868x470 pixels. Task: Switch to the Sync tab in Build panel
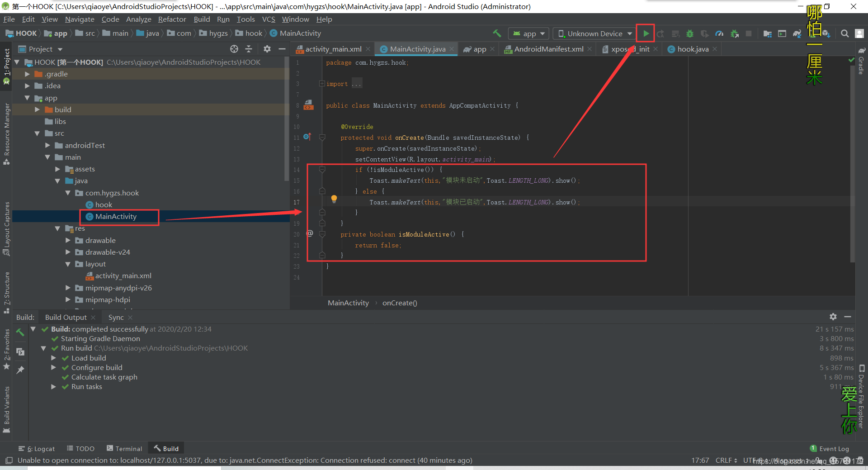[116, 317]
